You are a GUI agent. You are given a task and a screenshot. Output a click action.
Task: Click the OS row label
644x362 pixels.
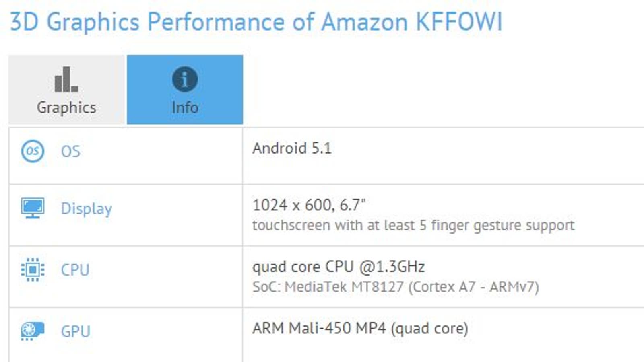click(x=70, y=152)
